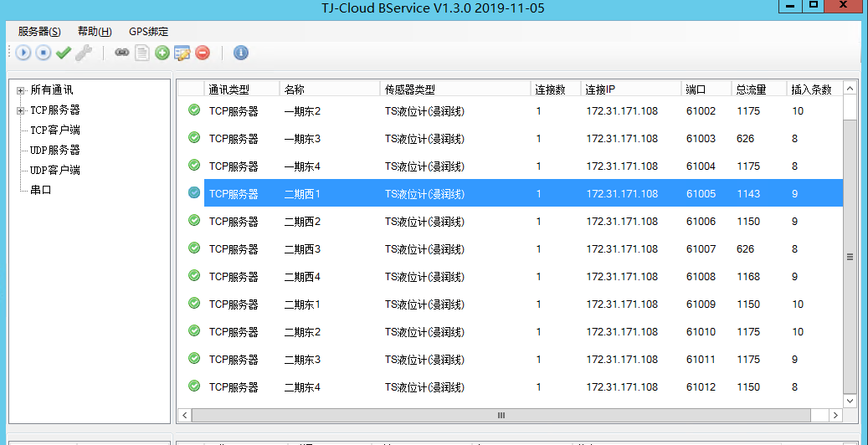Click the red minus delete icon
Image resolution: width=868 pixels, height=445 pixels.
[x=203, y=53]
